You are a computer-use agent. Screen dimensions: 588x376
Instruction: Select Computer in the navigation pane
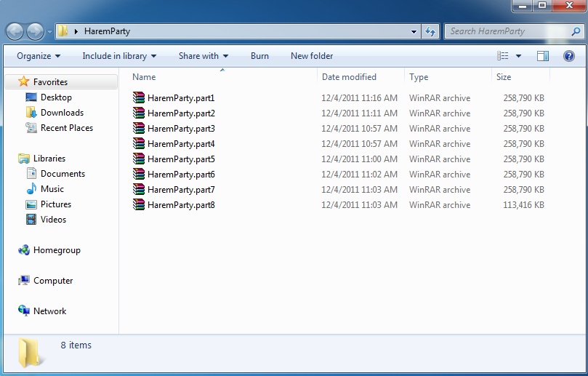(53, 281)
